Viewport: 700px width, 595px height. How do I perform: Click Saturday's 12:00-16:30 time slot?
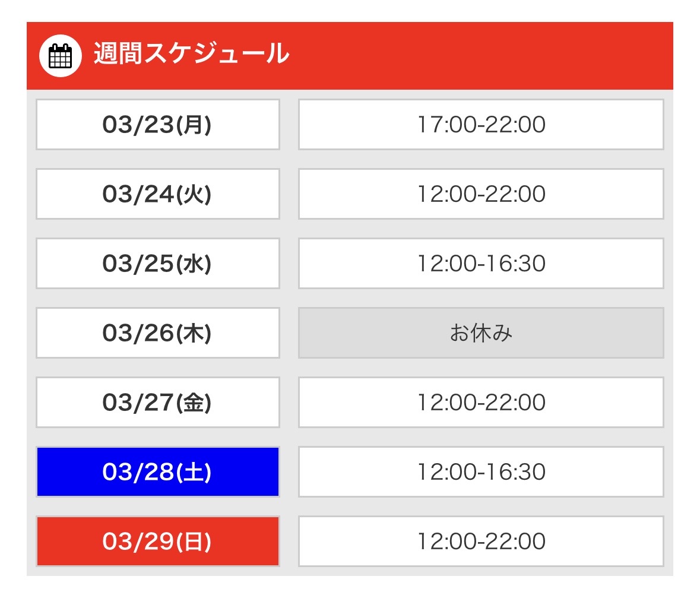point(481,472)
